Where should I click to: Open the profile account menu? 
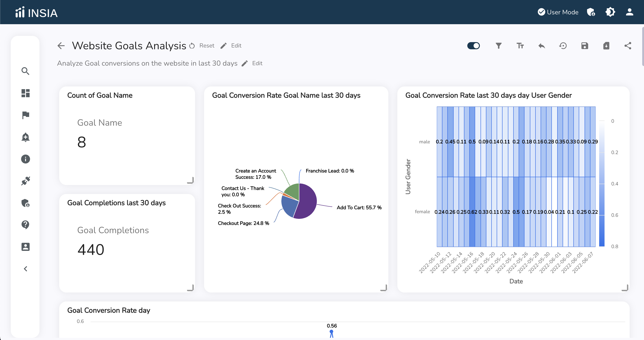(629, 12)
